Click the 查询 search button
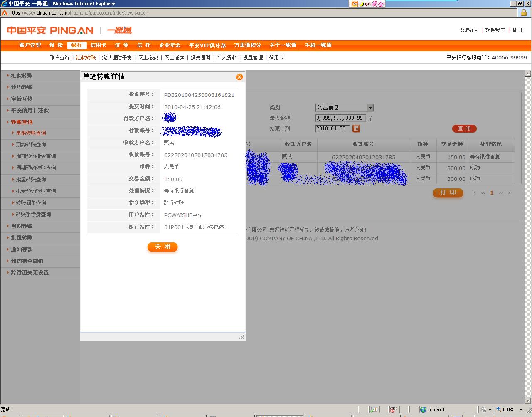532x417 pixels. 464,128
